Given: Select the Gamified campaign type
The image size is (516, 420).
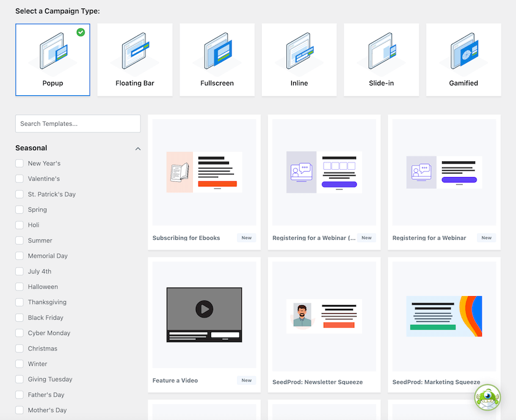Looking at the screenshot, I should pyautogui.click(x=463, y=59).
